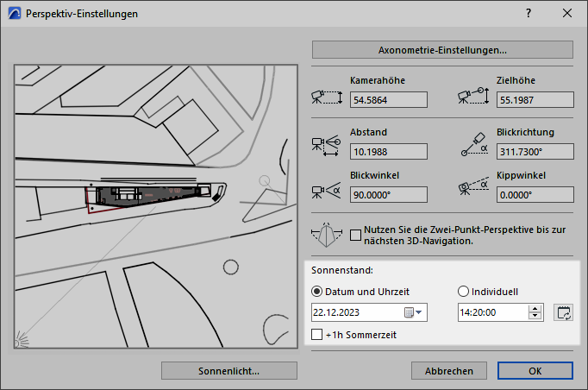Click the camera distance icon beside Abstand
Screen dimensions: 588x390
pos(326,146)
